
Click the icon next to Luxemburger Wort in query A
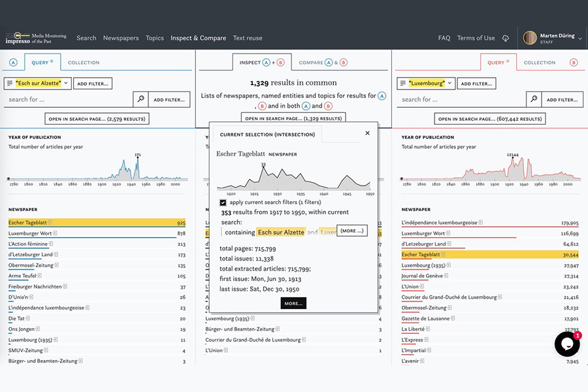pos(55,233)
